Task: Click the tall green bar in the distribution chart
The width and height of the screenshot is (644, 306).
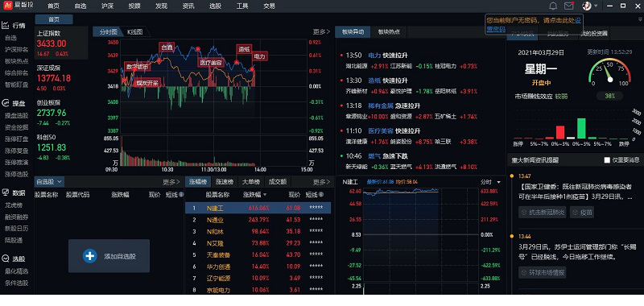Action: pyautogui.click(x=580, y=129)
